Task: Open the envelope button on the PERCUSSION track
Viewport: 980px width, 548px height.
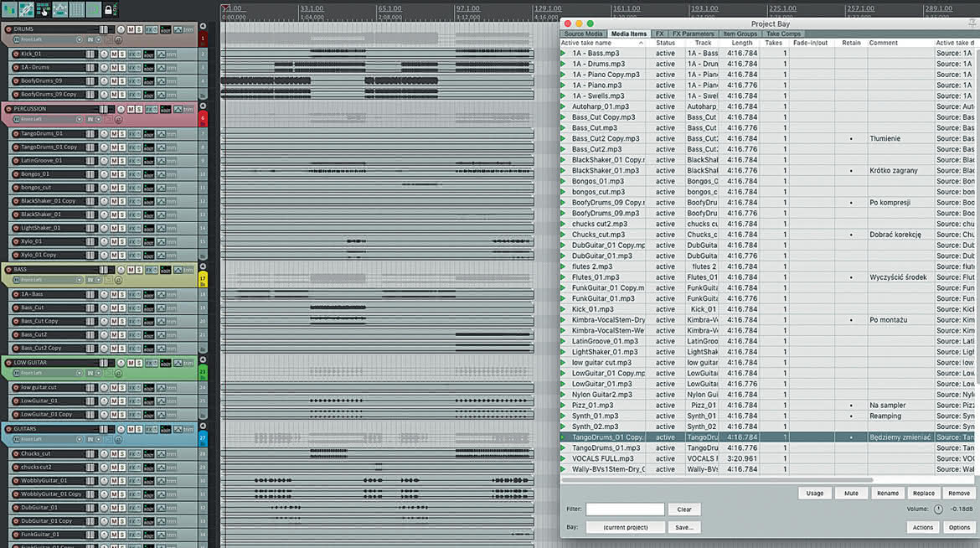Action: [x=178, y=110]
